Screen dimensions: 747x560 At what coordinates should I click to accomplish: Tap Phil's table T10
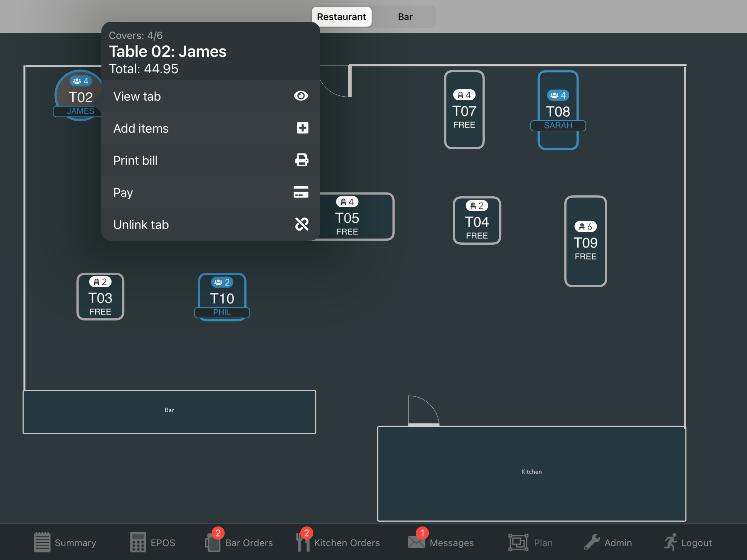[222, 297]
